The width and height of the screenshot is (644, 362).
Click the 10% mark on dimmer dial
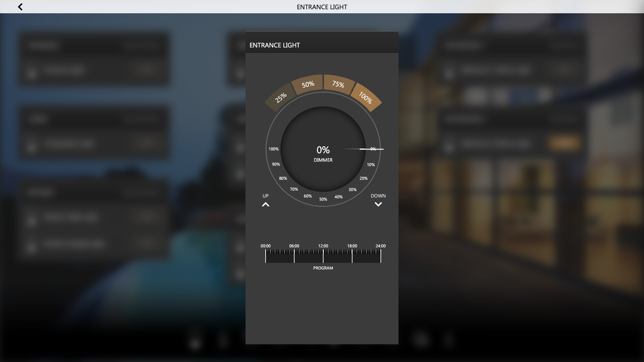(371, 165)
